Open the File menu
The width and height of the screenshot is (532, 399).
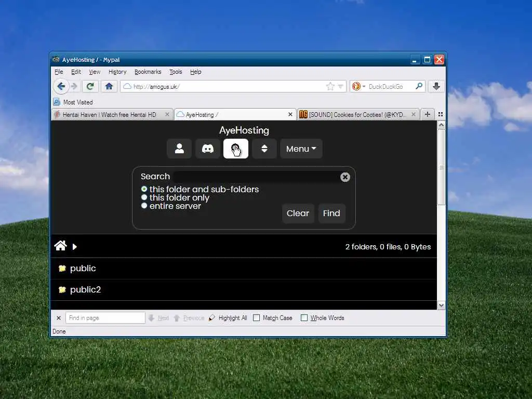(x=59, y=72)
